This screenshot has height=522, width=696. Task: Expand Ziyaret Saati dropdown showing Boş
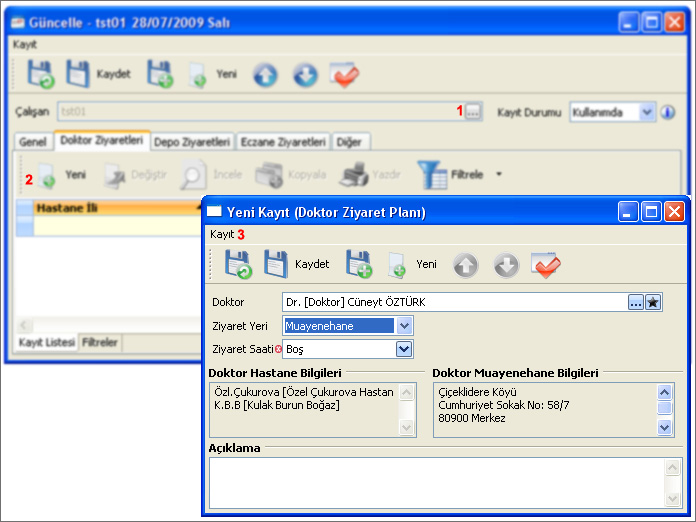tap(404, 349)
